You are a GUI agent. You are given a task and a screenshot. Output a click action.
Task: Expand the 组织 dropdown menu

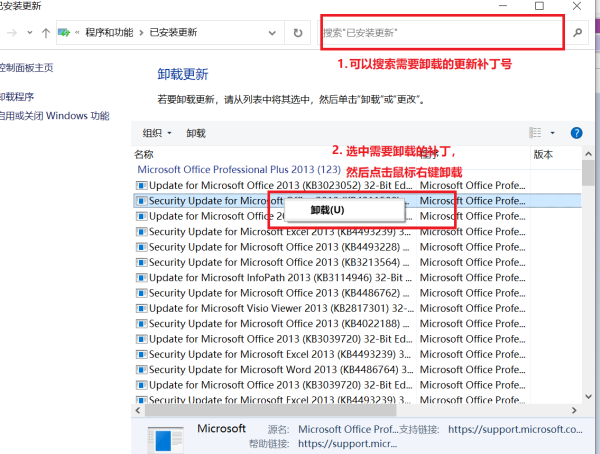pos(157,133)
